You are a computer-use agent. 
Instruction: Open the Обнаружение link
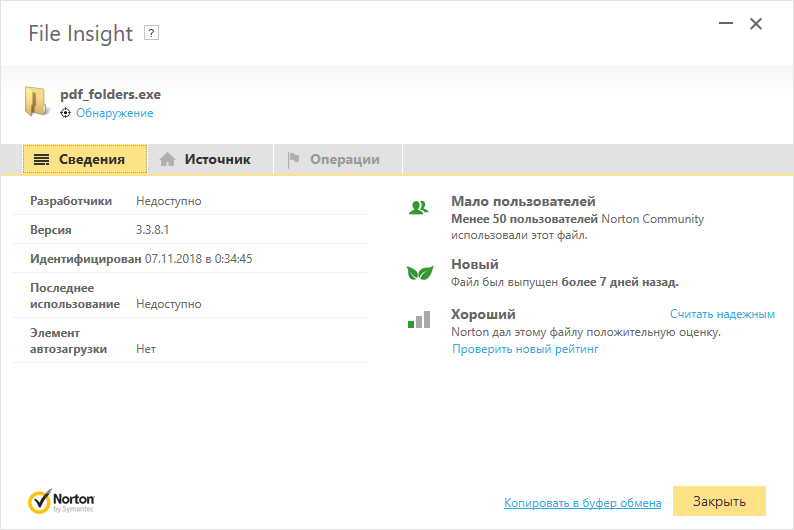click(x=114, y=113)
